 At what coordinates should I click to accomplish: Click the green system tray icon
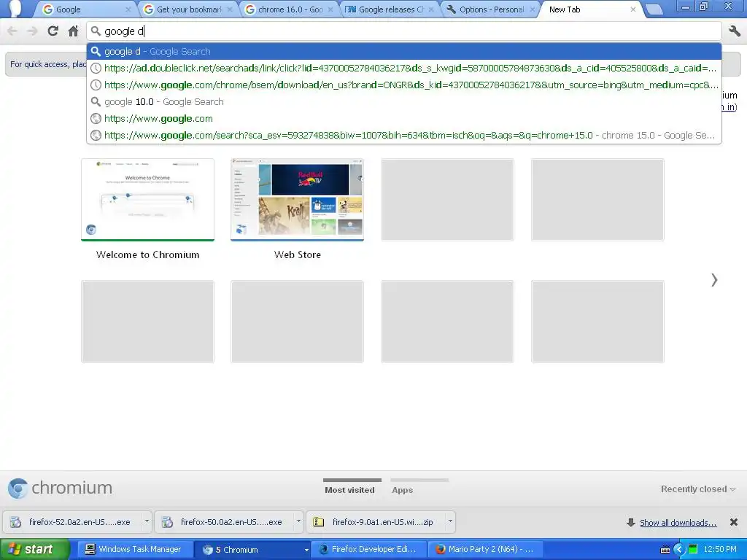point(693,550)
